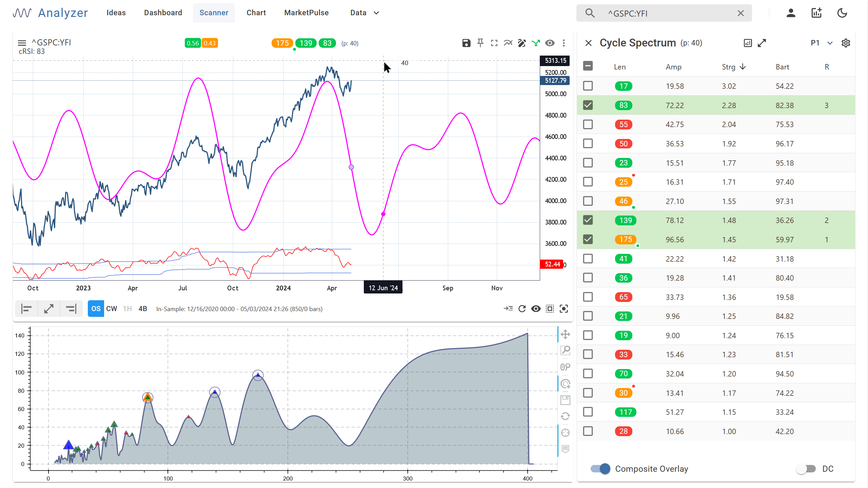This screenshot has height=488, width=868.
Task: Click the save chart icon
Action: pos(466,43)
